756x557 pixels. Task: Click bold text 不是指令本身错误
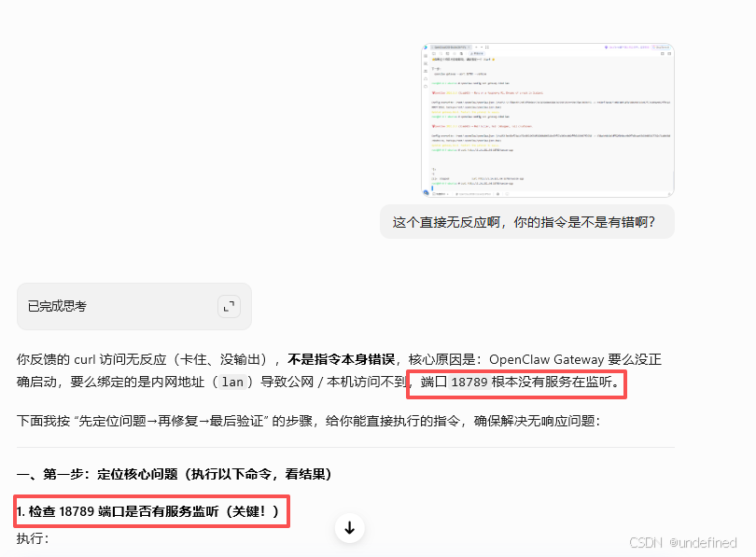point(342,359)
